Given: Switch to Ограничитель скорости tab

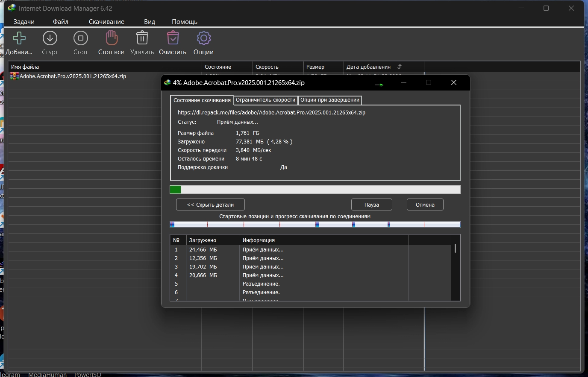Looking at the screenshot, I should tap(265, 100).
